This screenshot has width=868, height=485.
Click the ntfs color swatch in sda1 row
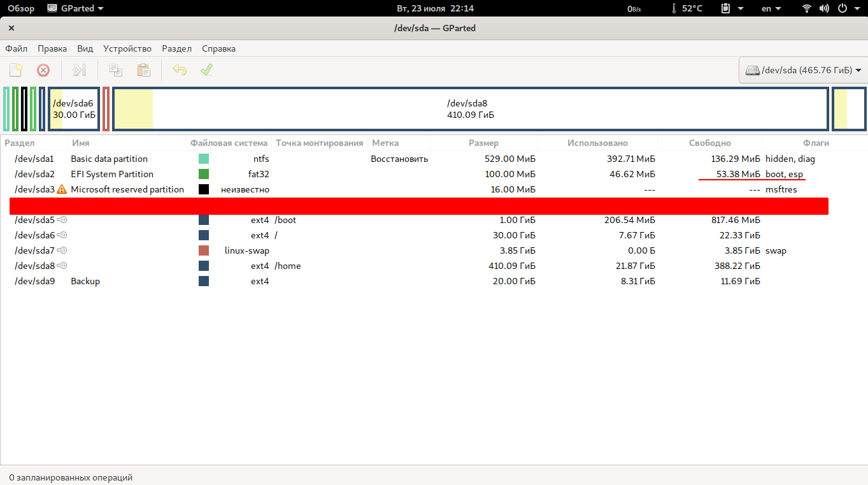coord(204,159)
